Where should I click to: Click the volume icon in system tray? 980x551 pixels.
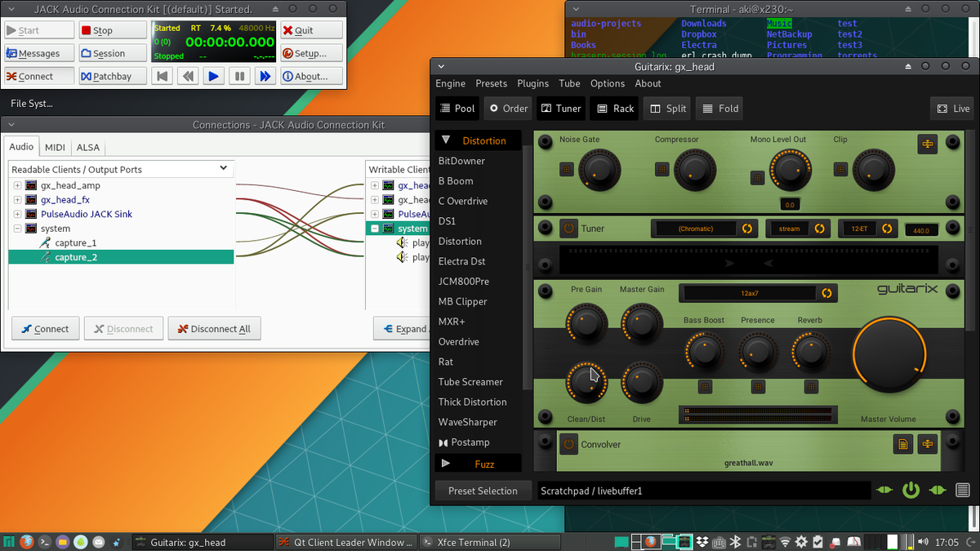924,541
